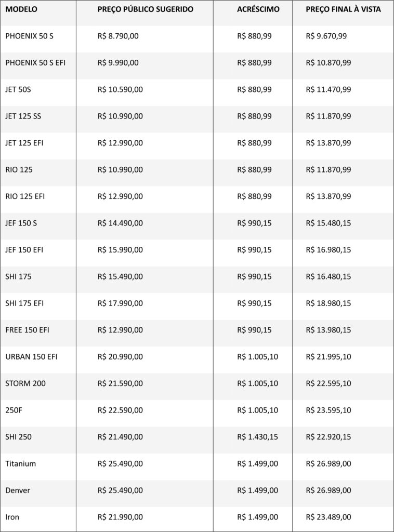
Task: Click the JEF 150 S model cell
Action: (21, 223)
